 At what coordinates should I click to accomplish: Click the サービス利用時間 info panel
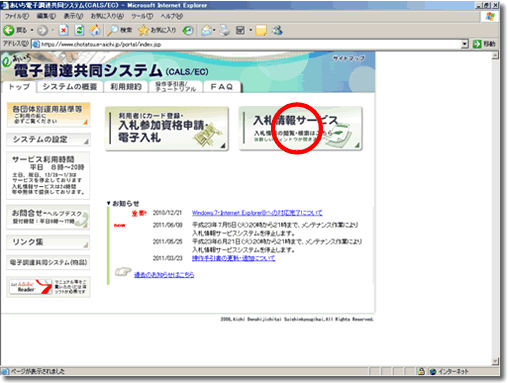48,175
